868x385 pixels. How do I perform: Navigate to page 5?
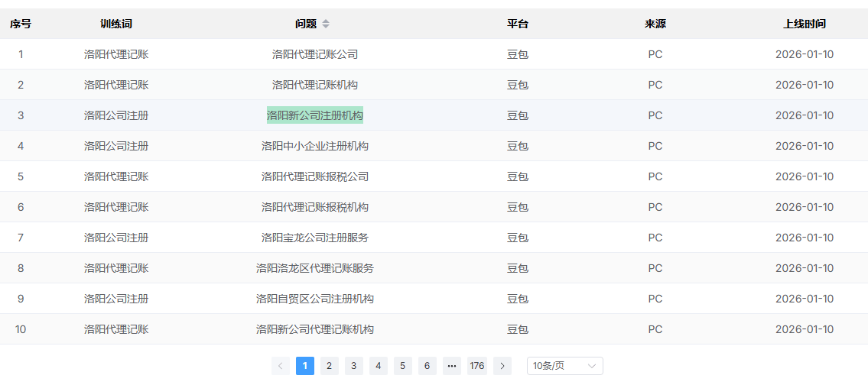click(403, 366)
